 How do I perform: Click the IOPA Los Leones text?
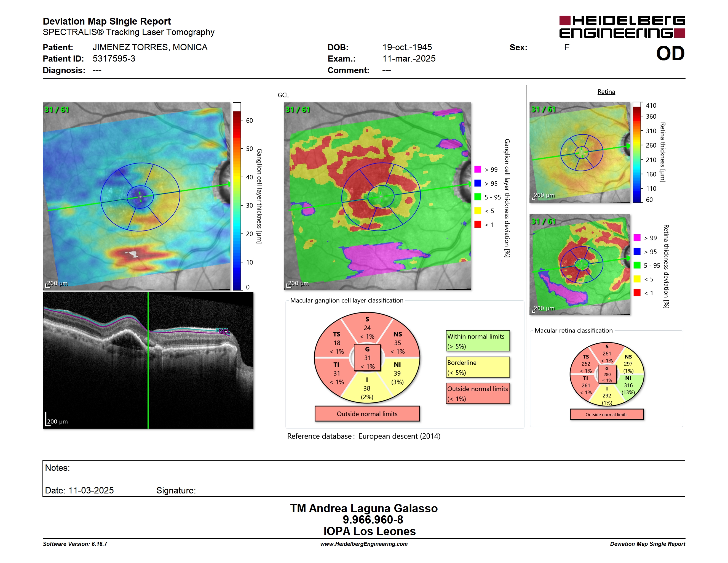click(369, 531)
